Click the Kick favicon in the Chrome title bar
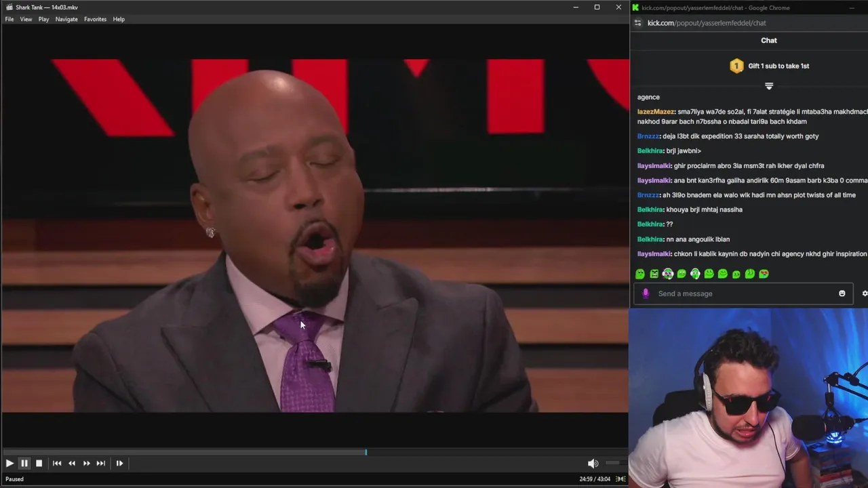 tap(635, 7)
